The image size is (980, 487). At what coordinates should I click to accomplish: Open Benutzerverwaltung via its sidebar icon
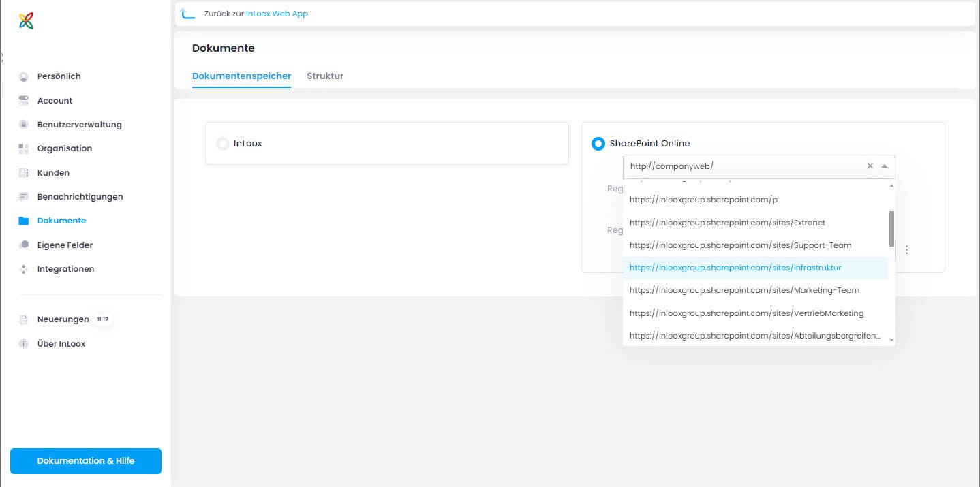(x=24, y=125)
